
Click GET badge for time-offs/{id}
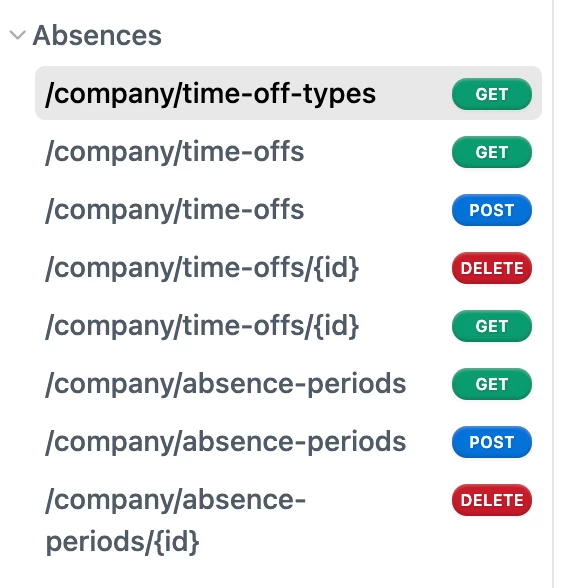point(492,326)
